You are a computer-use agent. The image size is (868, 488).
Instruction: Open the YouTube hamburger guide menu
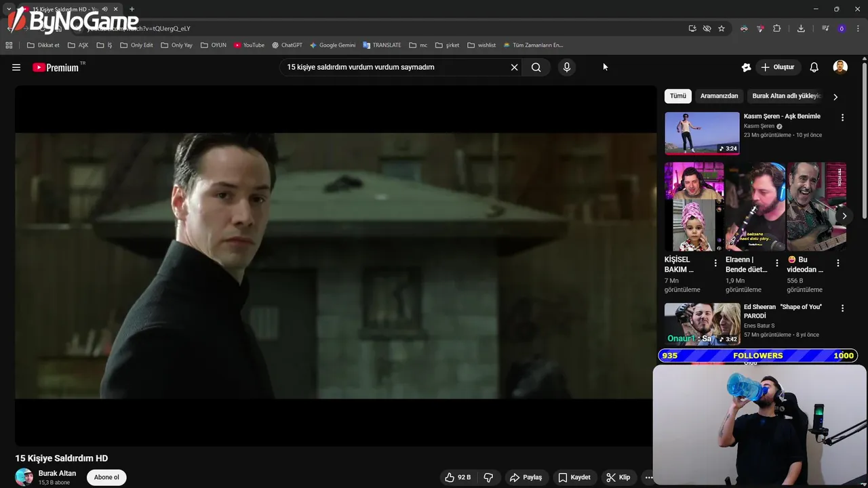click(x=16, y=67)
